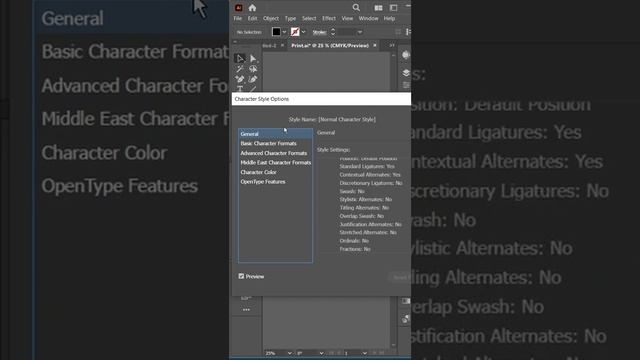This screenshot has height=360, width=640.
Task: Select Middle East Character Formats in list
Action: click(276, 162)
